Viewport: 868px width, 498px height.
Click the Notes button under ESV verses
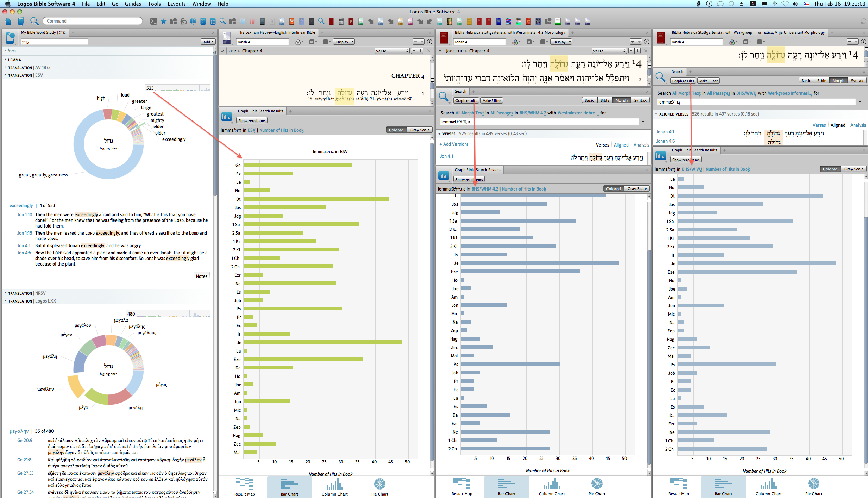(202, 276)
